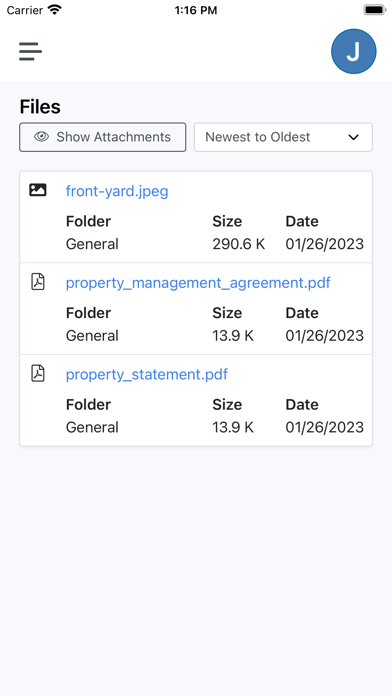
Task: Select the 290.6 K size value
Action: click(x=239, y=244)
